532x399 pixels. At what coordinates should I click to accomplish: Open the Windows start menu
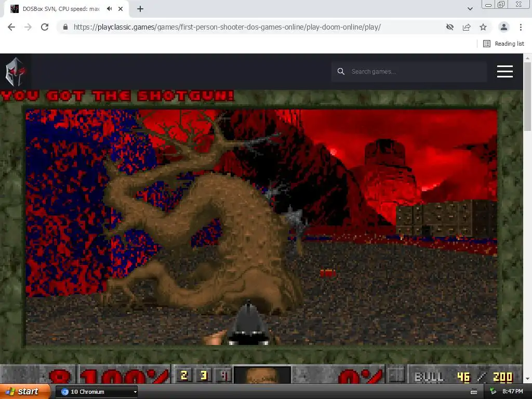25,392
